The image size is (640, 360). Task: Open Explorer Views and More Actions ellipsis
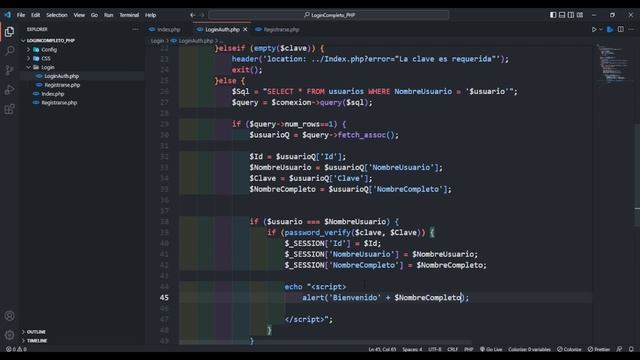click(135, 29)
